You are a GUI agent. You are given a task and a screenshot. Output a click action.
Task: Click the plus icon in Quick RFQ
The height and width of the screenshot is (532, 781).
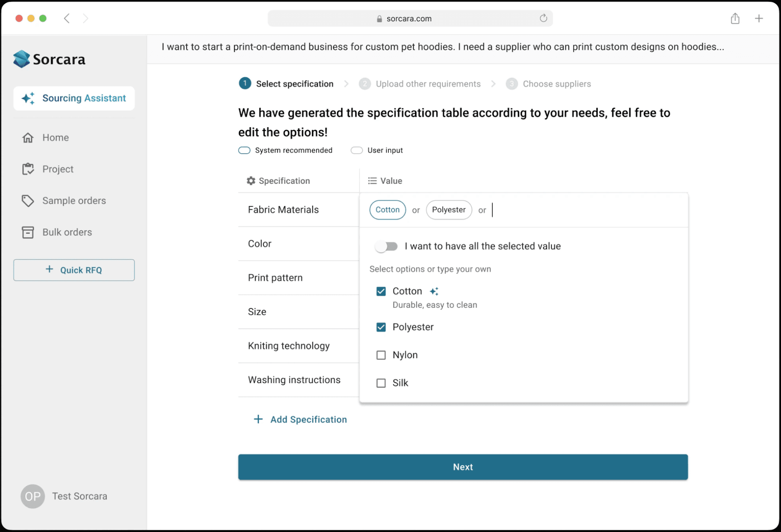pyautogui.click(x=49, y=269)
